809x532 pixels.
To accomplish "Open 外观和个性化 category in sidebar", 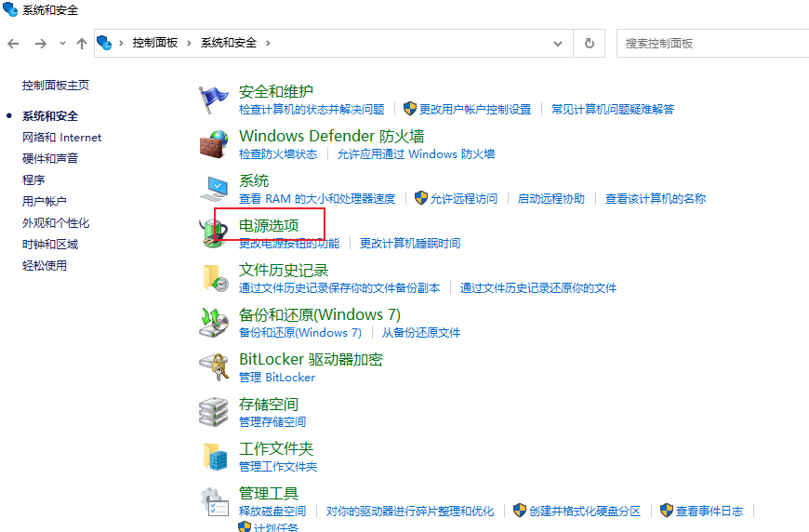I will (x=56, y=223).
